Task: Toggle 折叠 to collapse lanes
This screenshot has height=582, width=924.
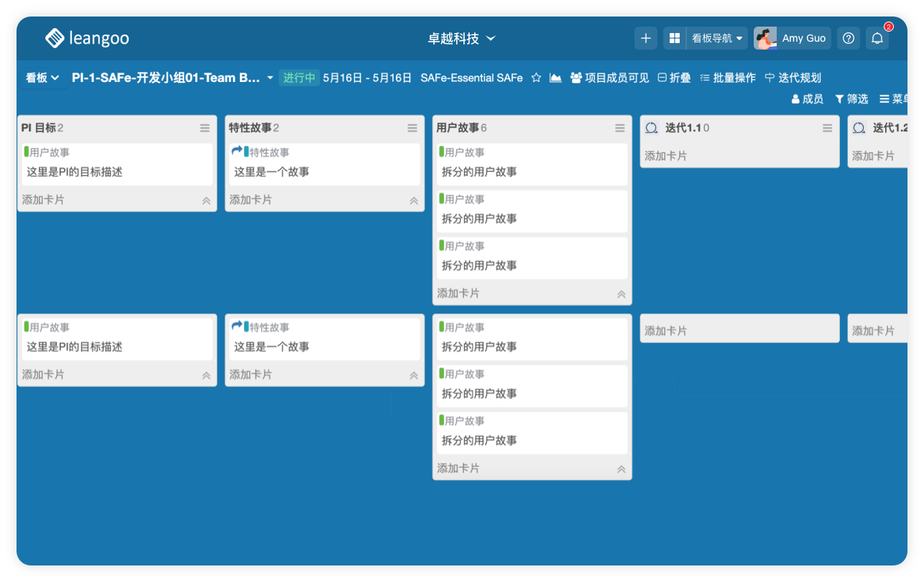Action: pos(674,78)
